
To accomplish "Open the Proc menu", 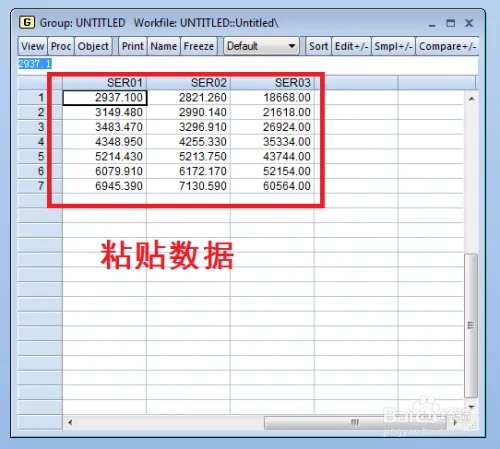I will click(61, 46).
